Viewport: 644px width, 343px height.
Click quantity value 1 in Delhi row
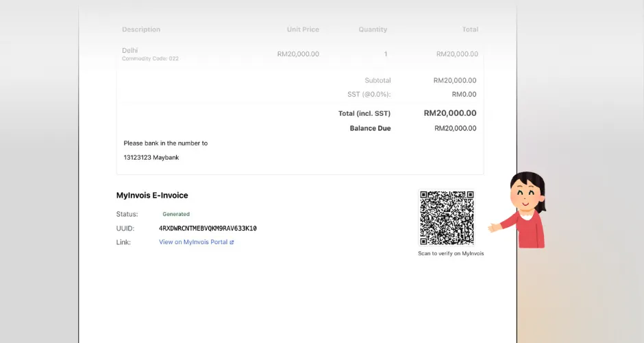point(385,54)
